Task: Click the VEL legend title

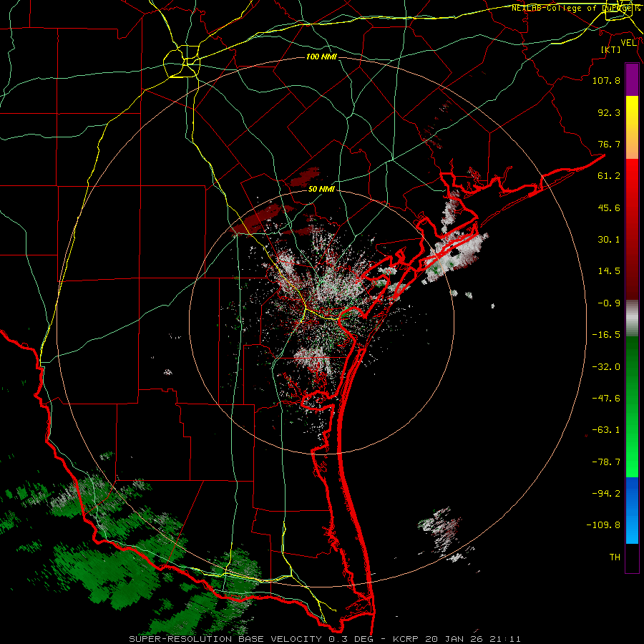Action: 628,43
